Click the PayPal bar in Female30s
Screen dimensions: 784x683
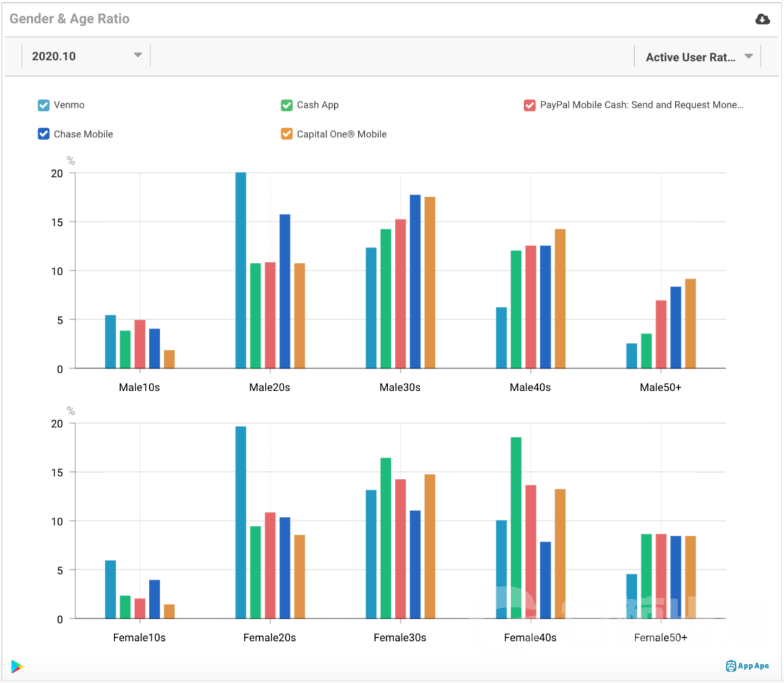[x=400, y=549]
